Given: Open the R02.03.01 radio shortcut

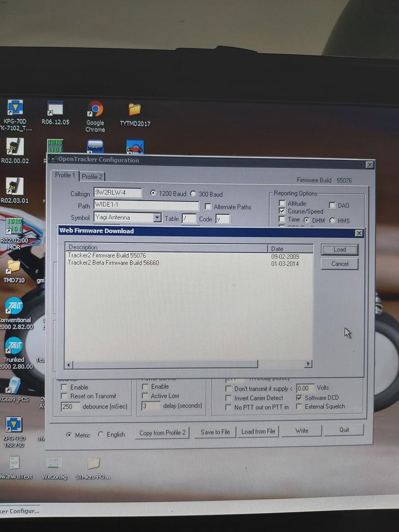Looking at the screenshot, I should pyautogui.click(x=15, y=191).
